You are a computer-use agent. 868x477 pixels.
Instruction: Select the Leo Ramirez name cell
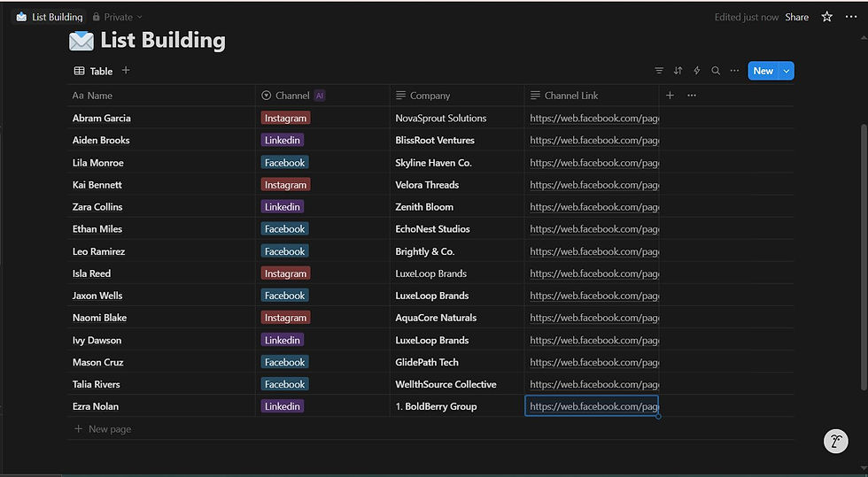(x=161, y=251)
